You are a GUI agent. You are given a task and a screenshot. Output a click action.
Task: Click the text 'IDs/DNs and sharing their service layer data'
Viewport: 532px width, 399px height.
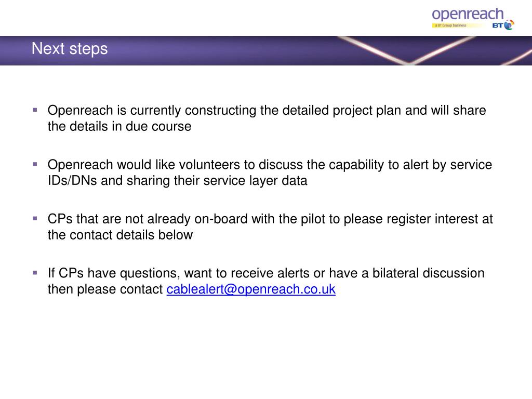point(178,180)
